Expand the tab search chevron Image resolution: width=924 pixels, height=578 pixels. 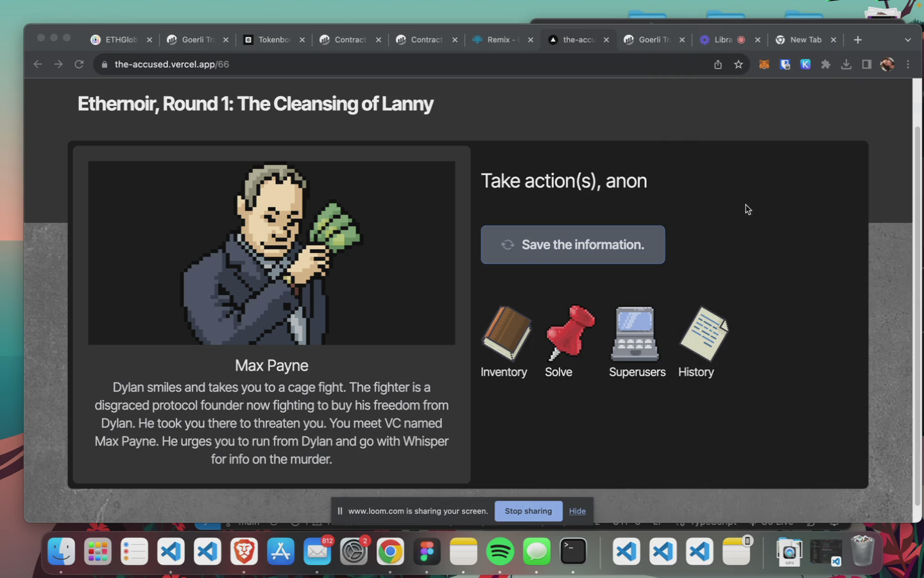pyautogui.click(x=908, y=40)
